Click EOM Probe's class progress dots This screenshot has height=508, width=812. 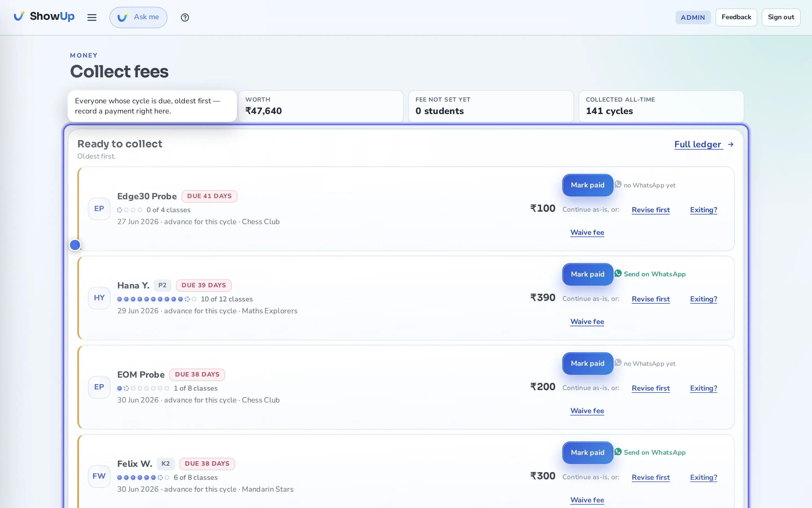(x=143, y=388)
